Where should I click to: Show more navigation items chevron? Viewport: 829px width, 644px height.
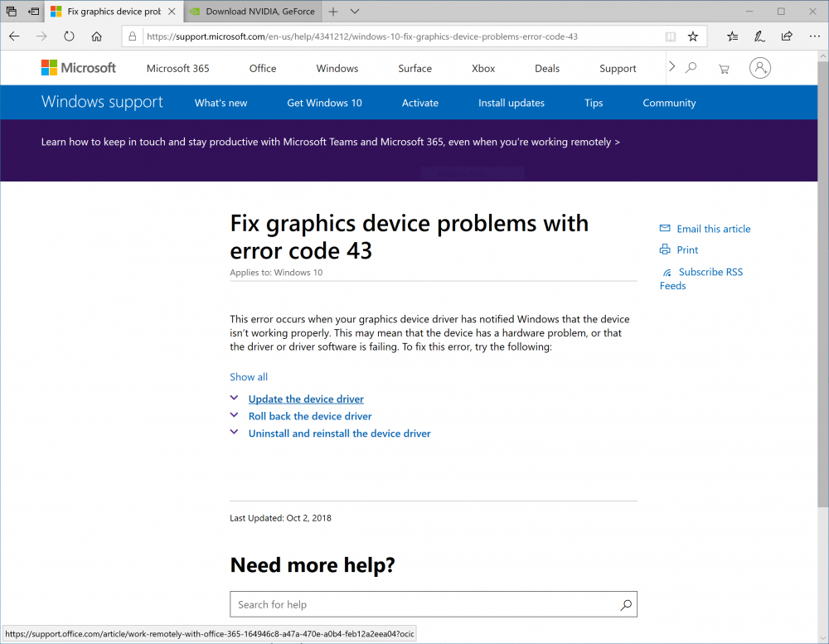[x=672, y=66]
